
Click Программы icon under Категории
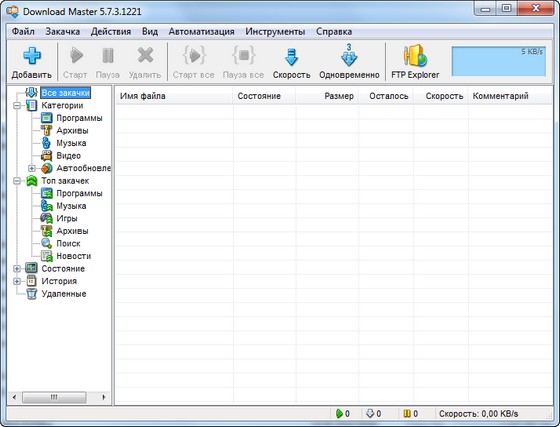tap(46, 118)
